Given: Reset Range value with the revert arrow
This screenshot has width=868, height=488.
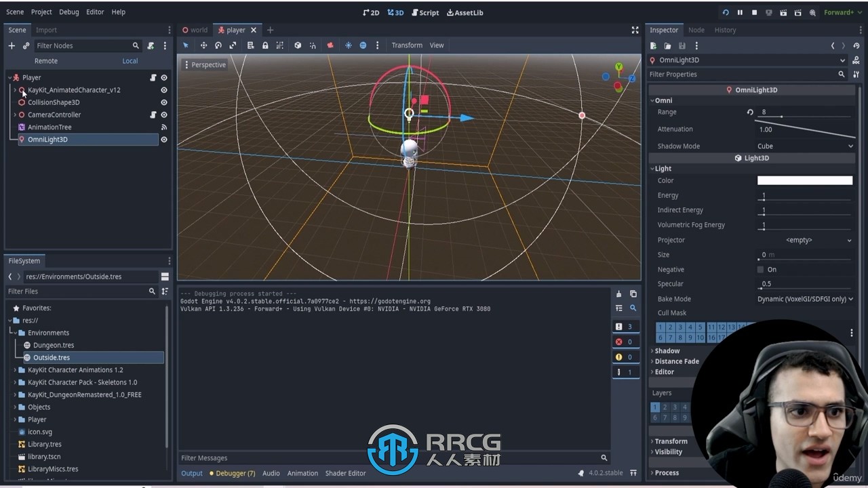Looking at the screenshot, I should pyautogui.click(x=750, y=113).
